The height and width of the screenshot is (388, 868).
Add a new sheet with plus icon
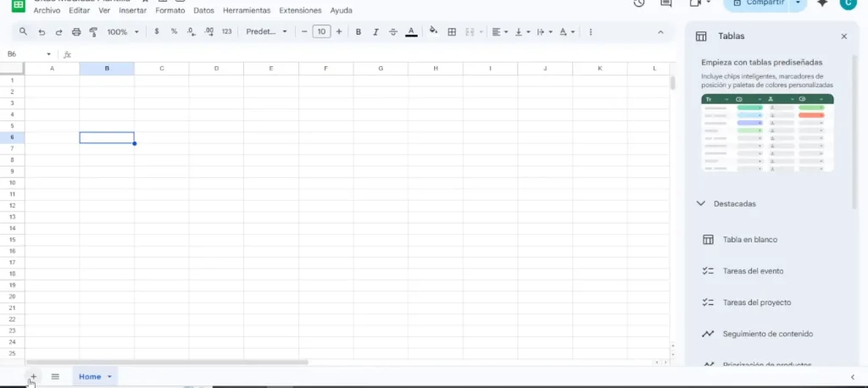click(33, 376)
